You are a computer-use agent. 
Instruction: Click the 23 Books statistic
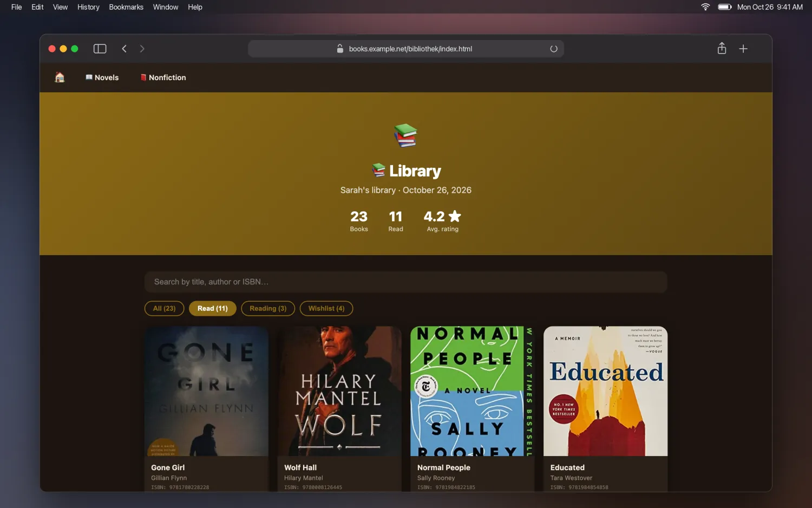tap(359, 221)
